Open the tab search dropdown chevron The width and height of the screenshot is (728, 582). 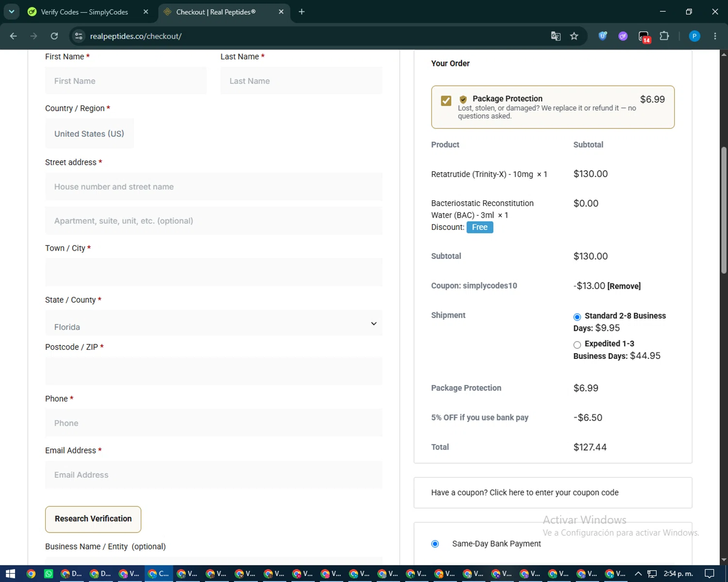(12, 12)
